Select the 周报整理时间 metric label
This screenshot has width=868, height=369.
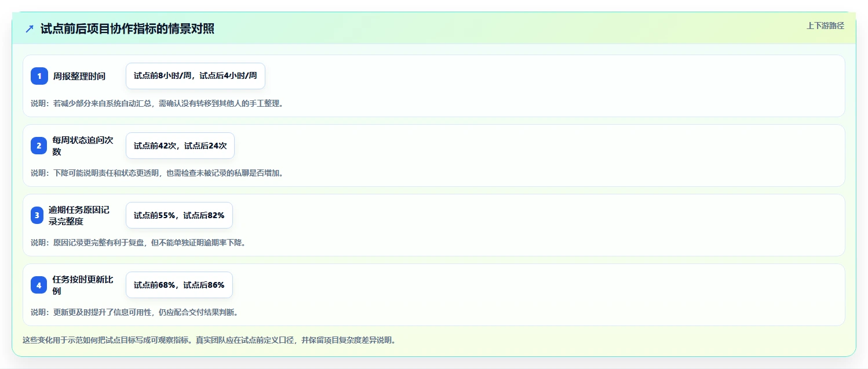click(x=79, y=76)
